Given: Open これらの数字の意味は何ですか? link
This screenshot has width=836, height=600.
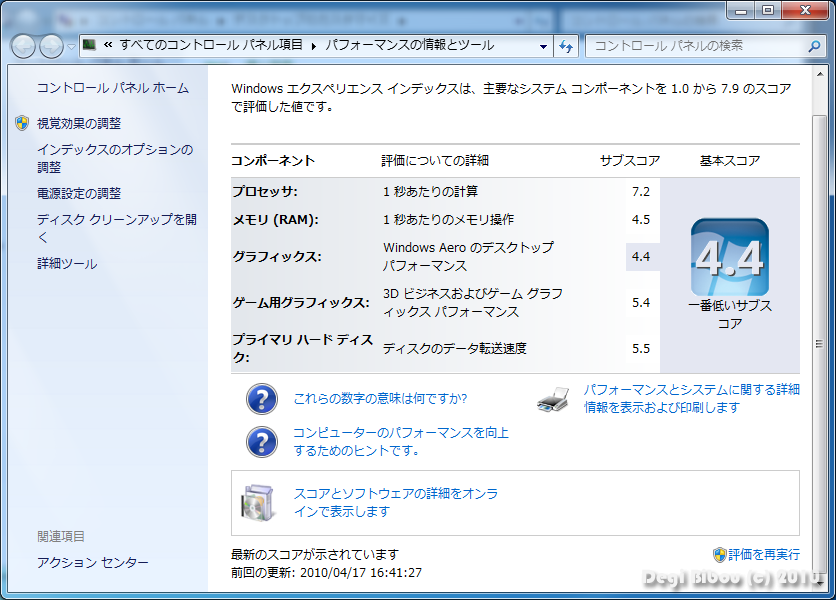Looking at the screenshot, I should (x=380, y=398).
